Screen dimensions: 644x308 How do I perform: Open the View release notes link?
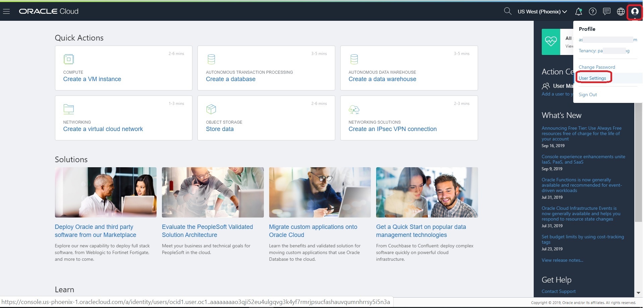click(x=562, y=260)
